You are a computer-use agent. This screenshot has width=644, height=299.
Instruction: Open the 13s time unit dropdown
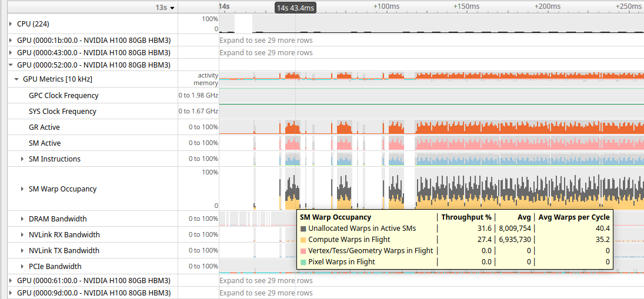pos(165,8)
